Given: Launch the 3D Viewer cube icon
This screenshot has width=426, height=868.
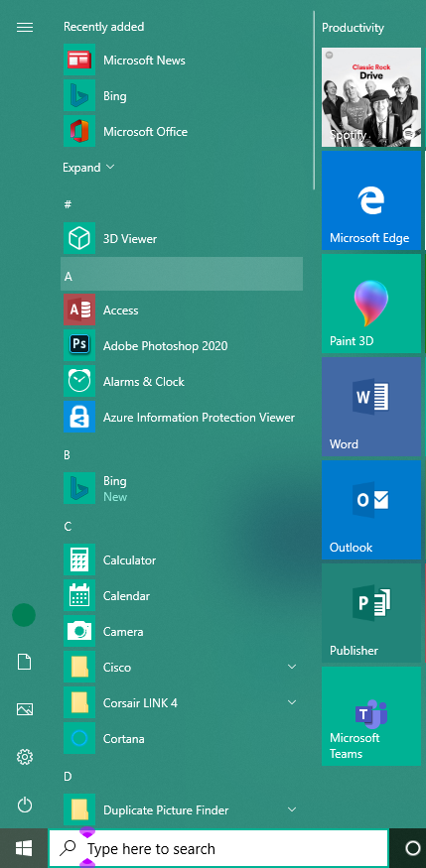Looking at the screenshot, I should pyautogui.click(x=79, y=239).
